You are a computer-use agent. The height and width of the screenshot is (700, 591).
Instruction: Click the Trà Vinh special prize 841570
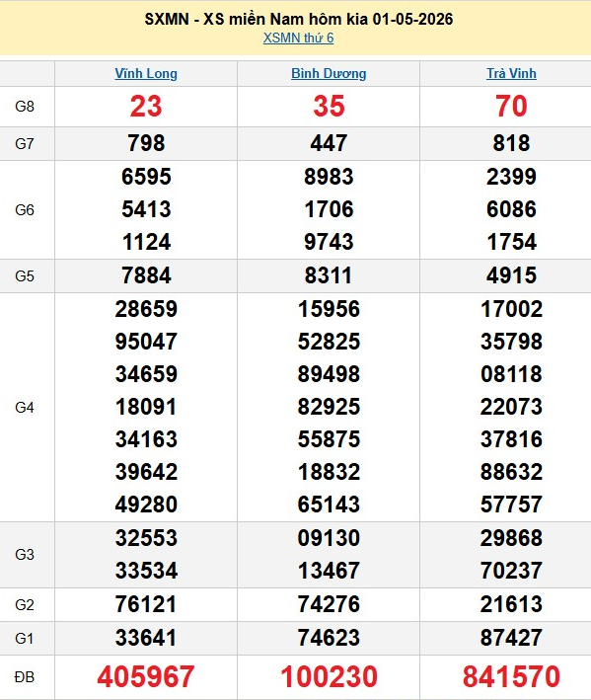click(x=511, y=676)
